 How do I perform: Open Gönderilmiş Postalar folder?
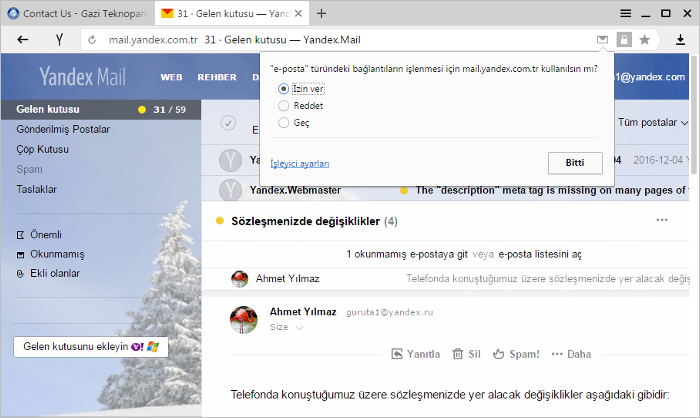click(x=63, y=130)
